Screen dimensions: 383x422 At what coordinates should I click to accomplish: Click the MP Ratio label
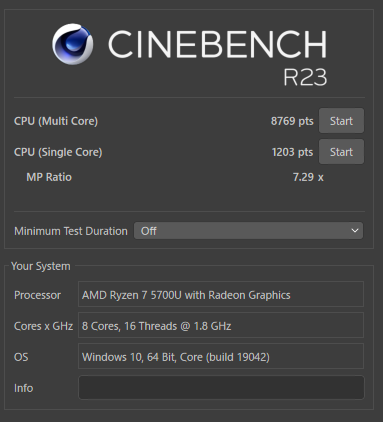(49, 177)
